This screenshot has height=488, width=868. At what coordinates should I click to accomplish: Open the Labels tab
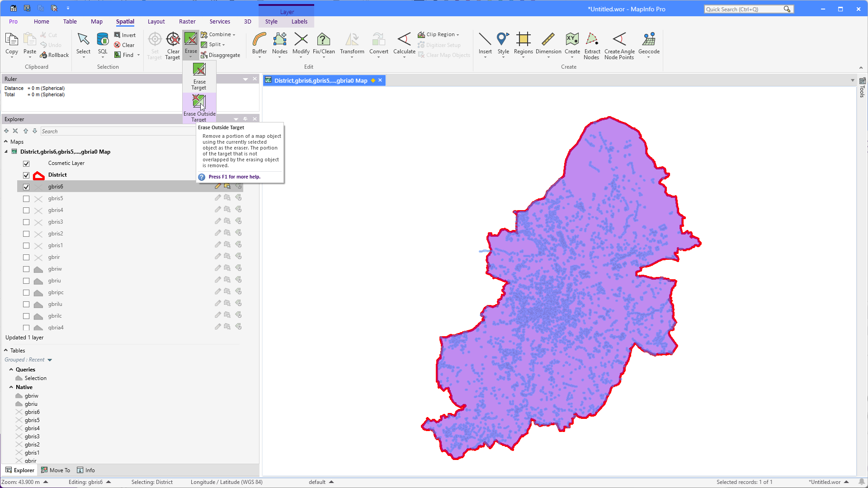click(x=299, y=22)
